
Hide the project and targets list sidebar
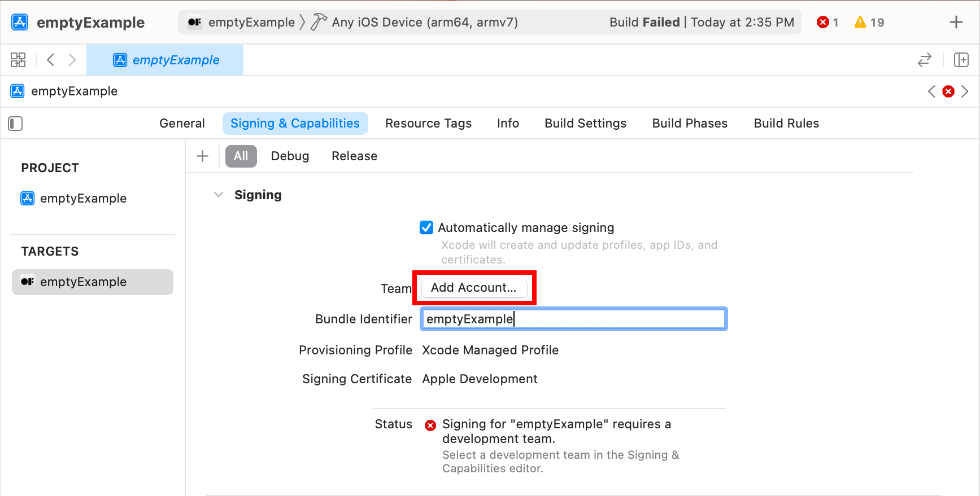tap(15, 124)
